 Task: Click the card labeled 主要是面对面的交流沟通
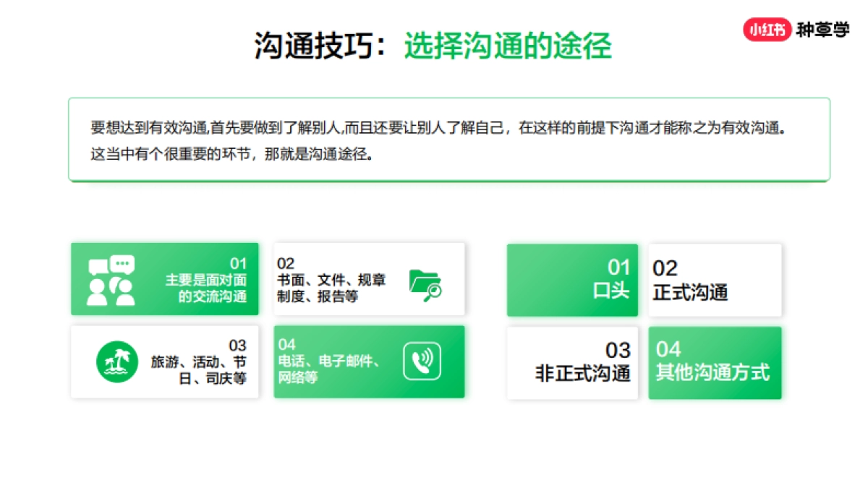[x=165, y=279]
